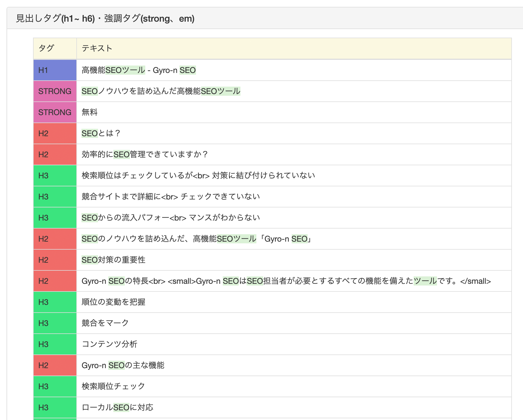Image resolution: width=523 pixels, height=420 pixels.
Task: Select the STRONG text SEOノウハウを詰め込んだ高機能SEOツール
Action: coord(161,91)
